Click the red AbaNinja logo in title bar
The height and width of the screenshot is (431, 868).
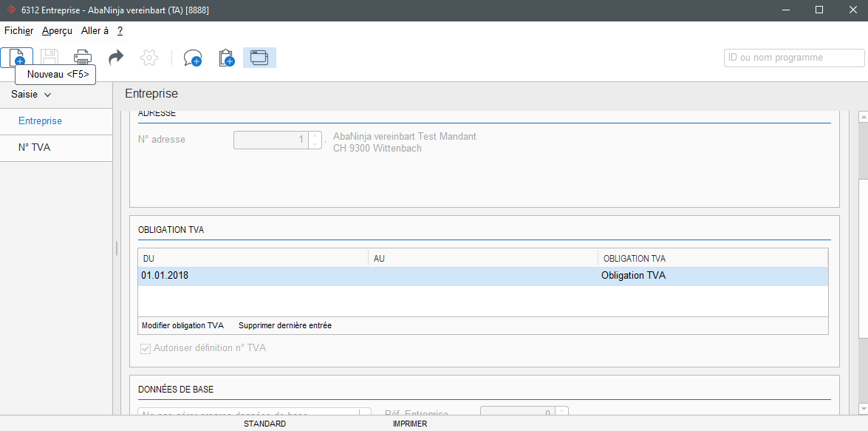coord(11,10)
